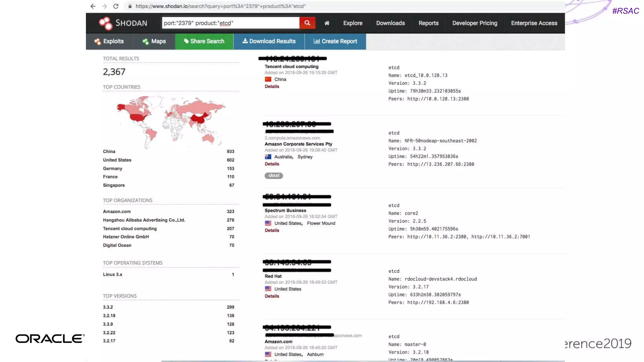Screen dimensions: 644x362
Task: Click the name rdocloud-devstack4.rdocloud
Action: (441, 279)
